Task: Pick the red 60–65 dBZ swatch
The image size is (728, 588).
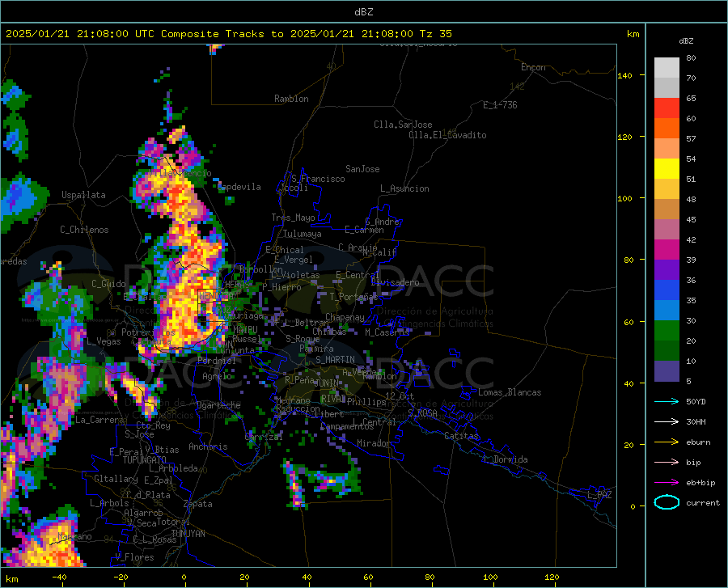Action: click(x=667, y=108)
